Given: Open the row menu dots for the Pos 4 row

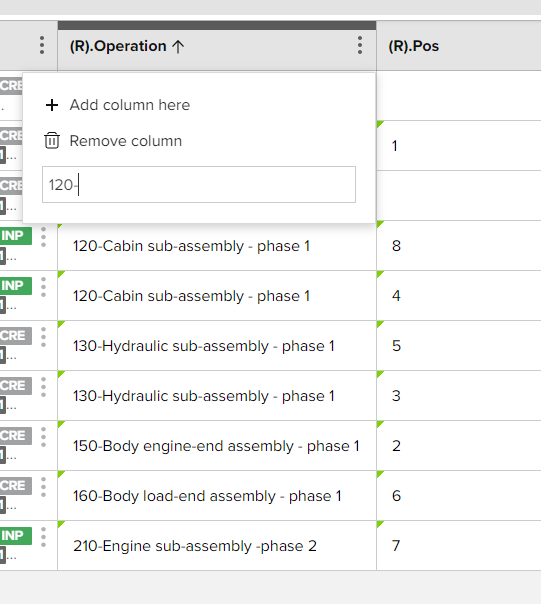Looking at the screenshot, I should pos(44,287).
